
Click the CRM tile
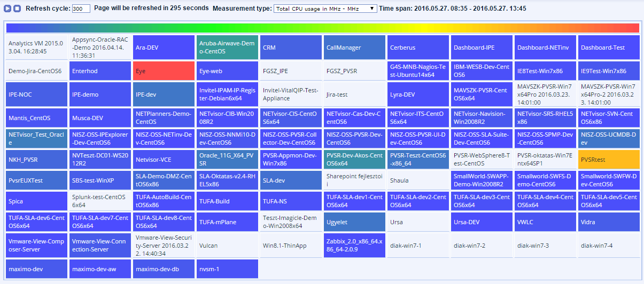click(x=290, y=48)
